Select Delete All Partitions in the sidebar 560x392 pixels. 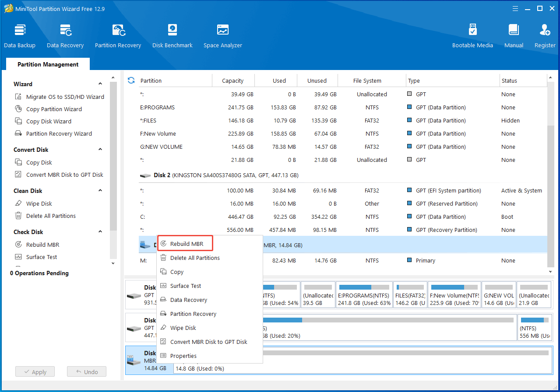pyautogui.click(x=45, y=216)
